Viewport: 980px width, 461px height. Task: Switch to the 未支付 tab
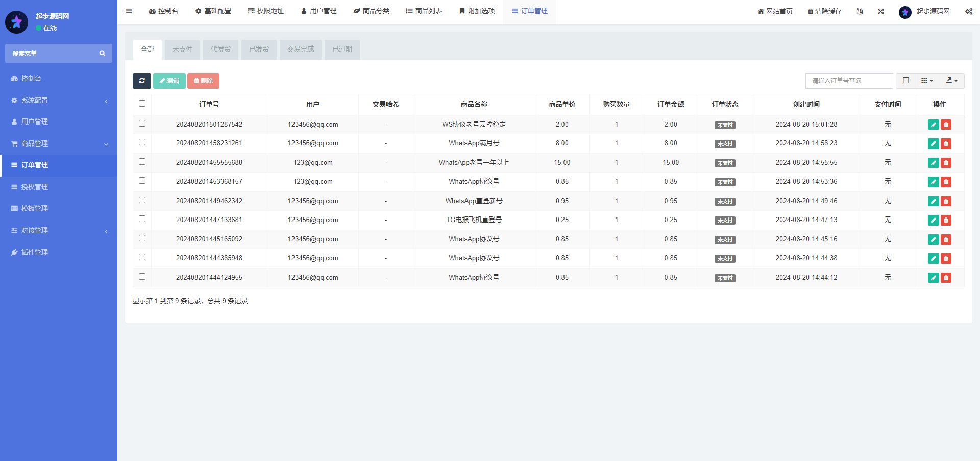pos(182,50)
